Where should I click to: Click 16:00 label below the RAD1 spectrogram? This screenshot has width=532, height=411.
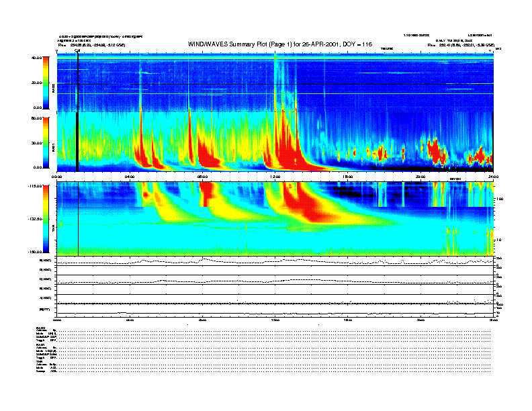[x=348, y=177]
